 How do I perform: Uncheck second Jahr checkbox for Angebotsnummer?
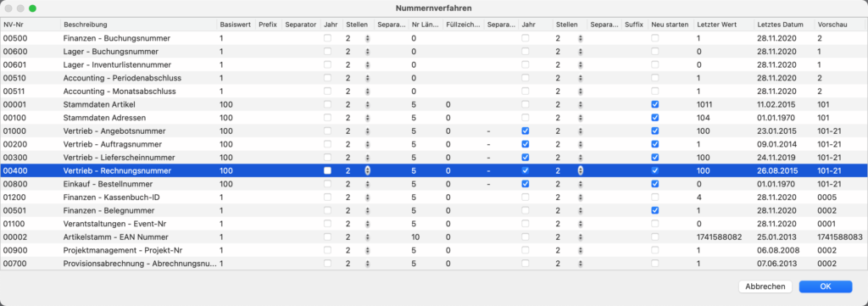(x=526, y=131)
